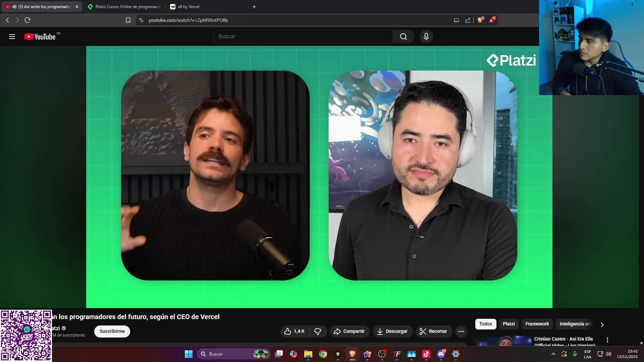Start voice search with the microphone icon
644x362 pixels.
pyautogui.click(x=426, y=36)
